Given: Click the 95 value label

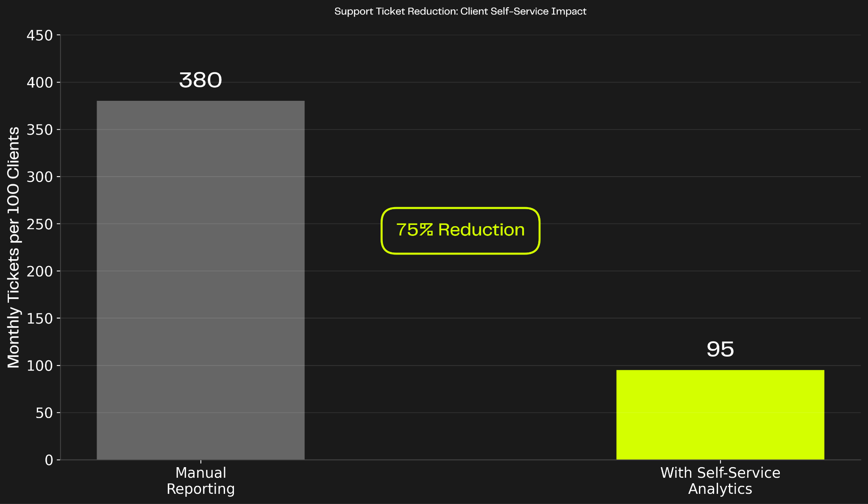Looking at the screenshot, I should point(720,349).
